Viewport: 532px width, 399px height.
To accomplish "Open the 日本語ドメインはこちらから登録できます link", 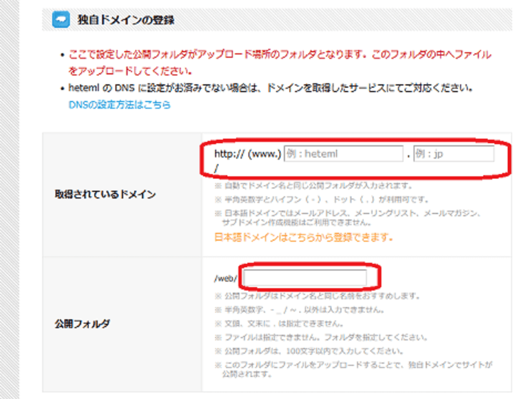I will [x=304, y=238].
